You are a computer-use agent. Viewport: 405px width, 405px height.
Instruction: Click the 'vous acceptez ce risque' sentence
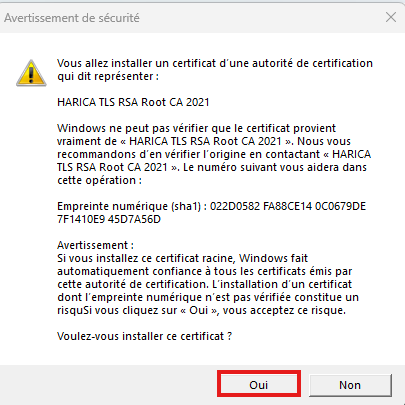284,310
